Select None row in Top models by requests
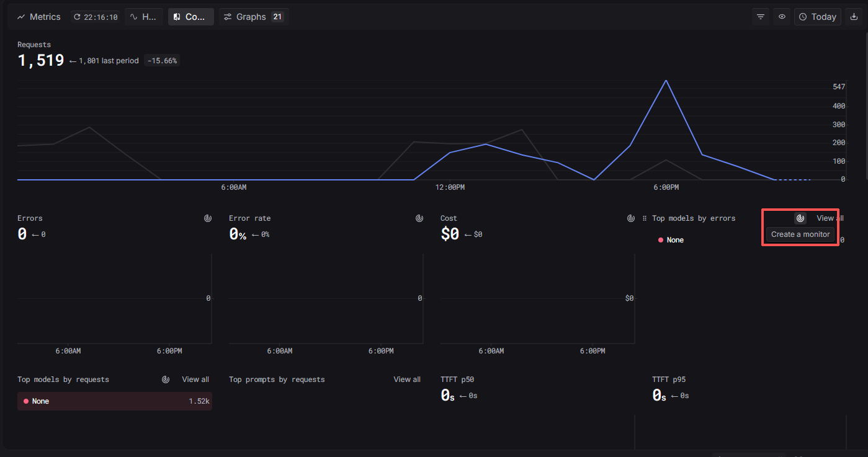868x457 pixels. [x=114, y=401]
